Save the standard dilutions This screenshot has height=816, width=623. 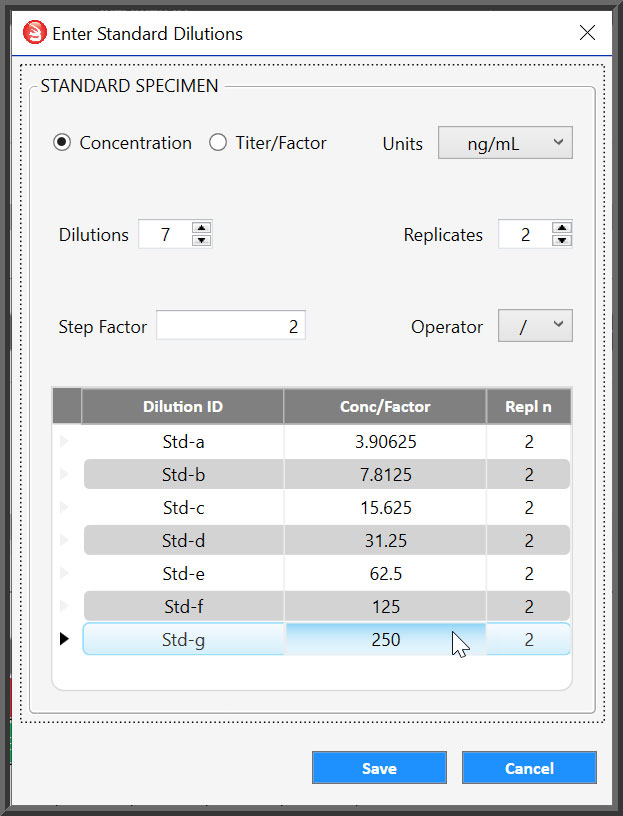(379, 768)
